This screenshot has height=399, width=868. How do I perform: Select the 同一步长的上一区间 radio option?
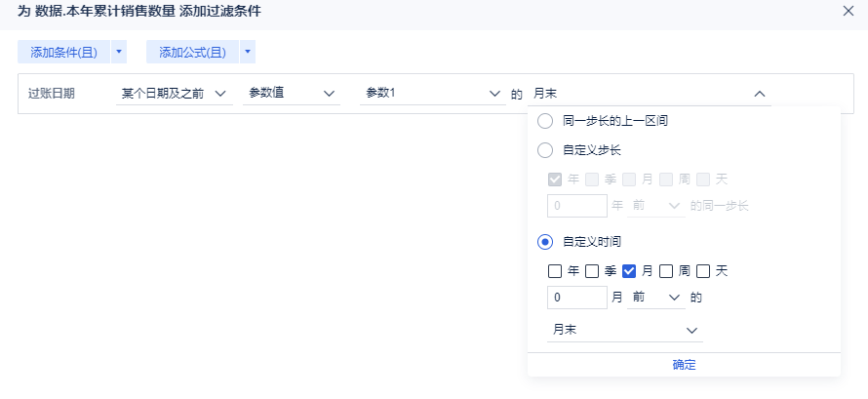(545, 121)
